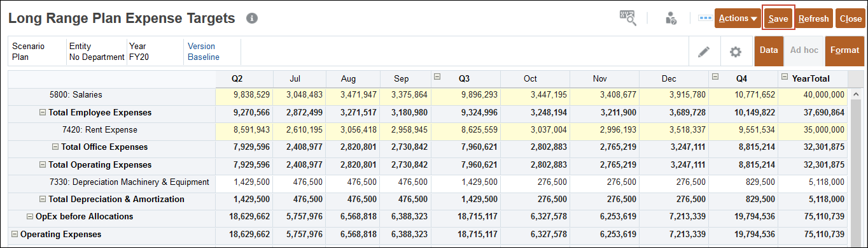Click Depreciation Machinery YearTotal 5,118,000
The height and width of the screenshot is (248, 868).
(x=813, y=182)
